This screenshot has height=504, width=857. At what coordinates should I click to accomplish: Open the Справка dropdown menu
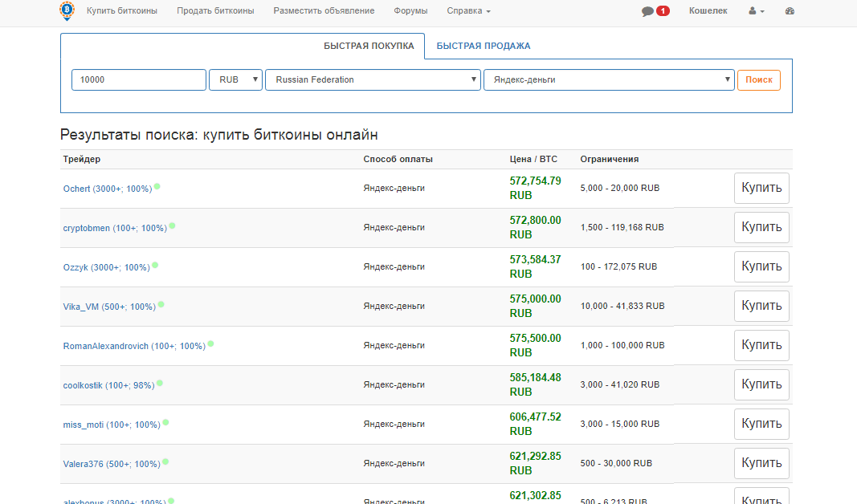[x=468, y=11]
